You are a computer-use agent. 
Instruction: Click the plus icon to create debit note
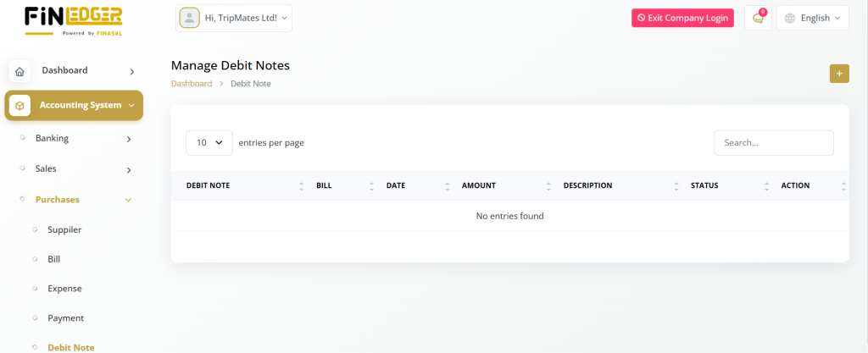coord(839,74)
